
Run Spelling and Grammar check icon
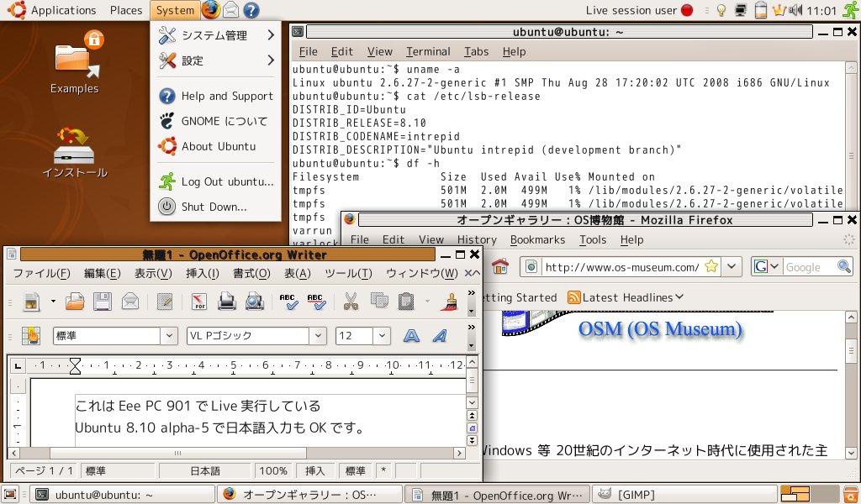[x=289, y=302]
